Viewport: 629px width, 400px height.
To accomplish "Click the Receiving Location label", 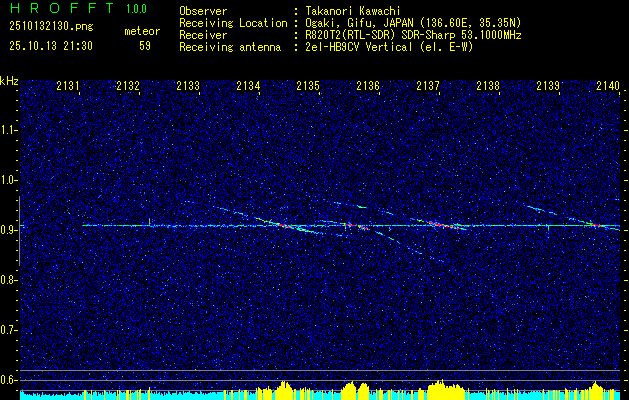I will pos(233,23).
